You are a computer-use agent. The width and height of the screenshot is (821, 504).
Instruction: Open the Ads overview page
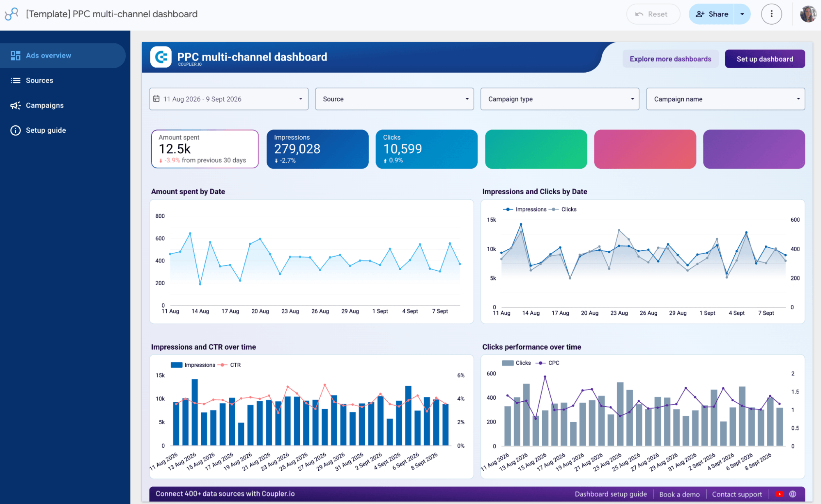pos(63,55)
